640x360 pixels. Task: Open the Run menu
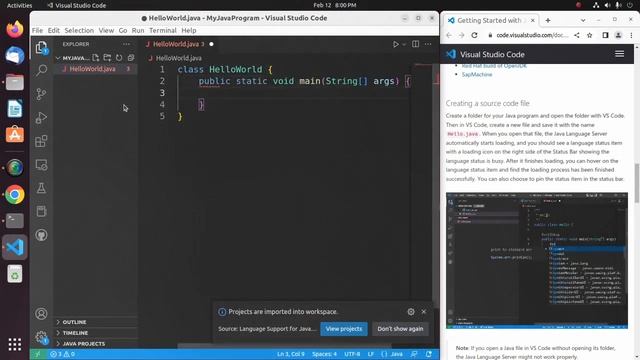tap(138, 30)
